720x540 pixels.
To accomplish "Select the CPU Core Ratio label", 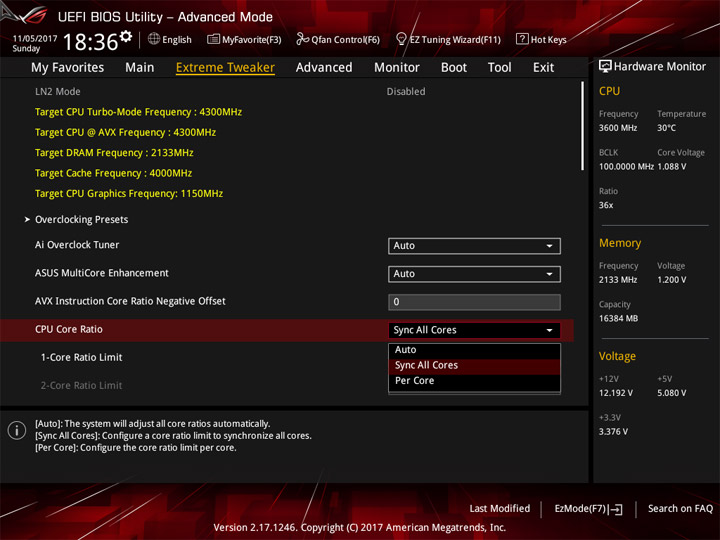I will click(69, 329).
